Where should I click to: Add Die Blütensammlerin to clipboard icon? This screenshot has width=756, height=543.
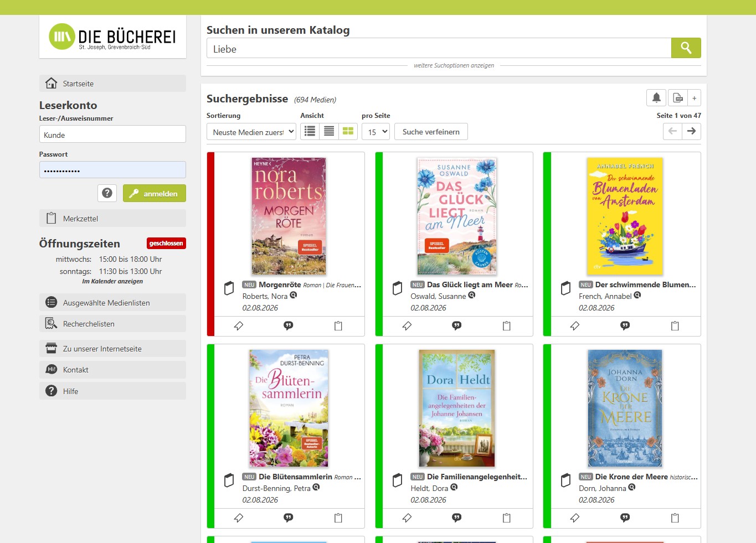pyautogui.click(x=338, y=518)
